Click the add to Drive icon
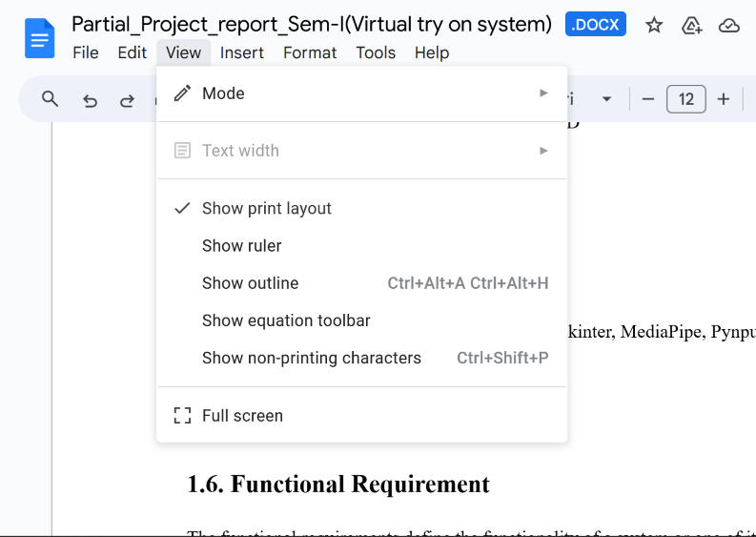The image size is (756, 537). point(692,26)
